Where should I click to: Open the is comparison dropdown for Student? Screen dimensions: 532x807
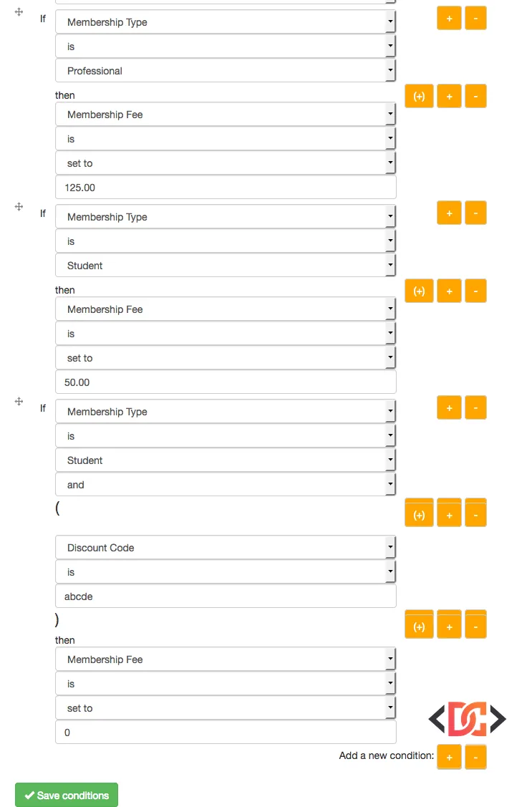click(x=226, y=241)
